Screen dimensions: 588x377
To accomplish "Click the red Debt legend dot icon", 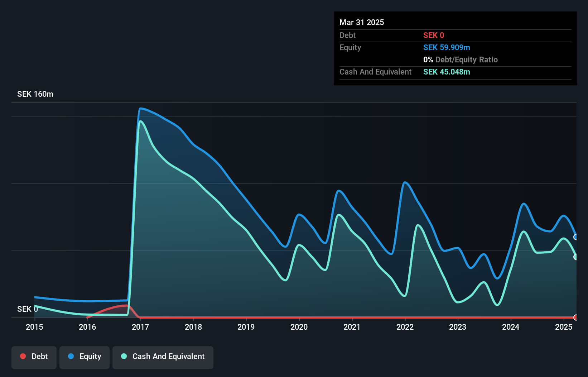I will click(x=23, y=356).
